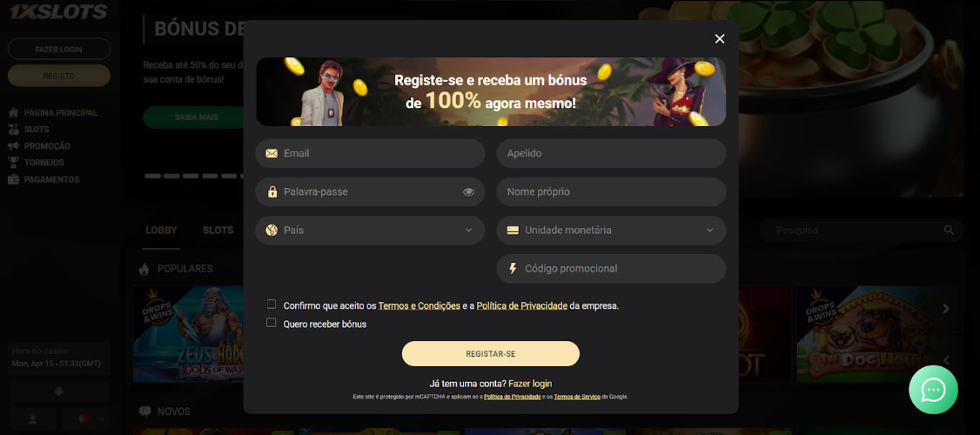Click the live chat bubble icon
Viewport: 980px width, 435px height.
click(932, 390)
